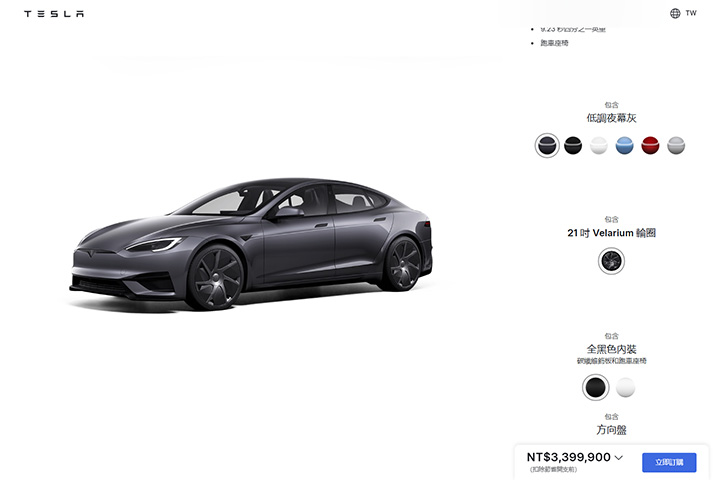The width and height of the screenshot is (720, 480).
Task: Click the Model S car image
Action: point(251,243)
